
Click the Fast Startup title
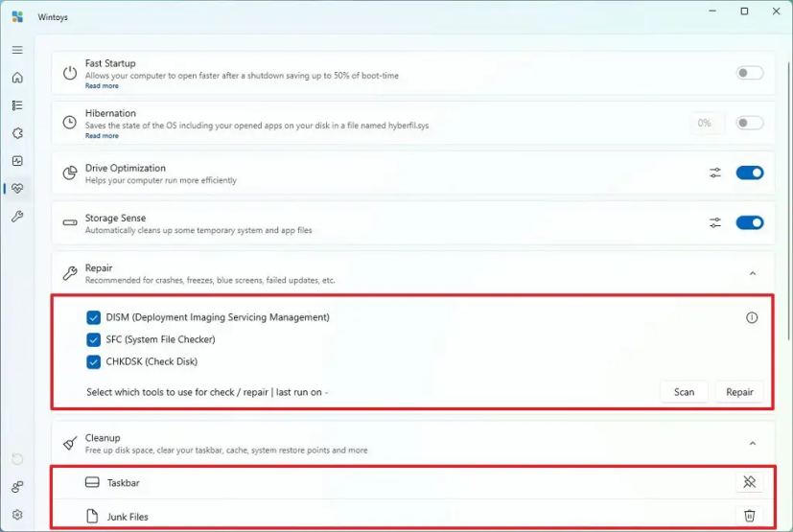tap(110, 63)
